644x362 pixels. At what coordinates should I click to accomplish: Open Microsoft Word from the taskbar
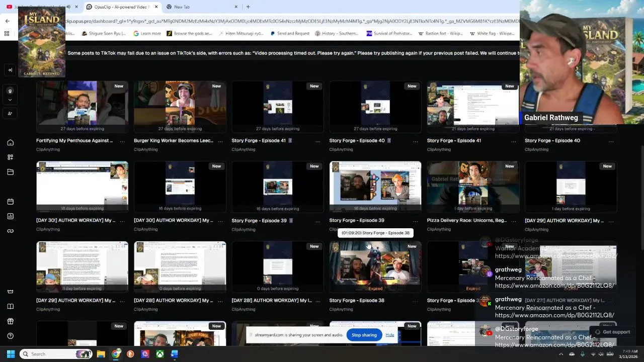coord(174,354)
